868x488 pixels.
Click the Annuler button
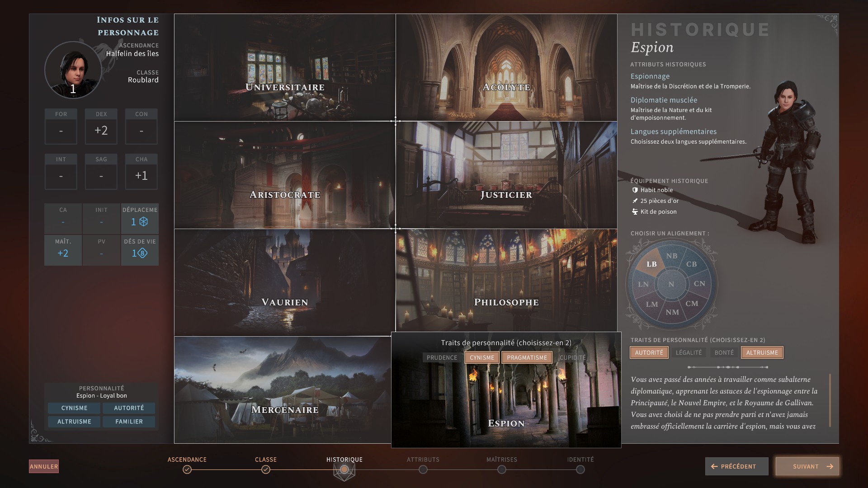coord(44,466)
